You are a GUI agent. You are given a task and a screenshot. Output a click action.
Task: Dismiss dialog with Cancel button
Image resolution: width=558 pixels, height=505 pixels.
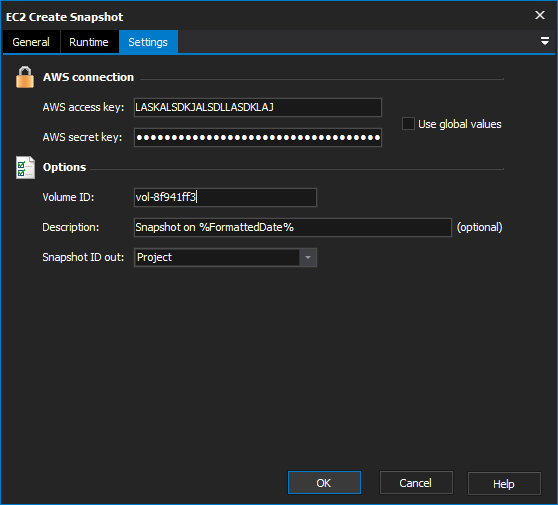[x=416, y=483]
